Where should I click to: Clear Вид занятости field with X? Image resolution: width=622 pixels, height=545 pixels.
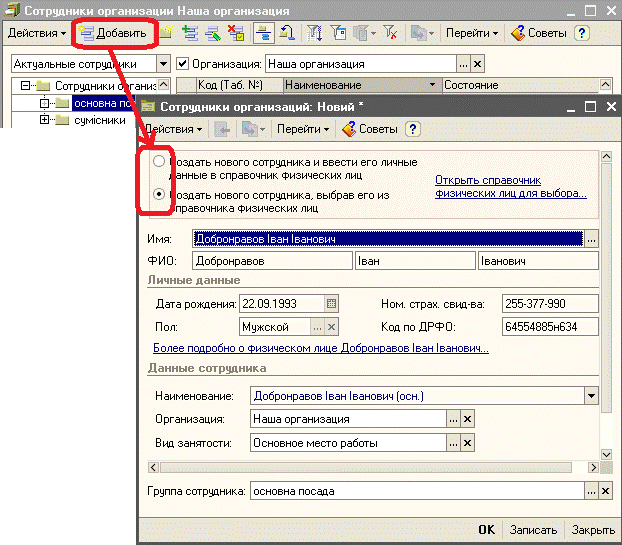467,443
